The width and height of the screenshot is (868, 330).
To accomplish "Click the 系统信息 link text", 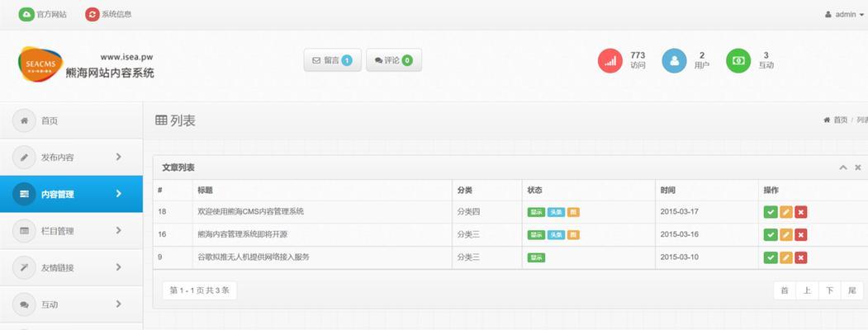I will pos(116,14).
